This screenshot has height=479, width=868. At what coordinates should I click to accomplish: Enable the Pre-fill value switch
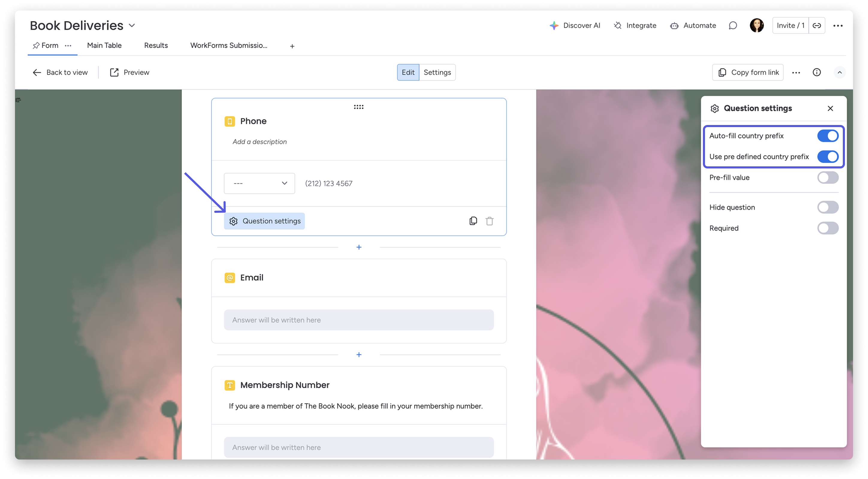point(828,178)
